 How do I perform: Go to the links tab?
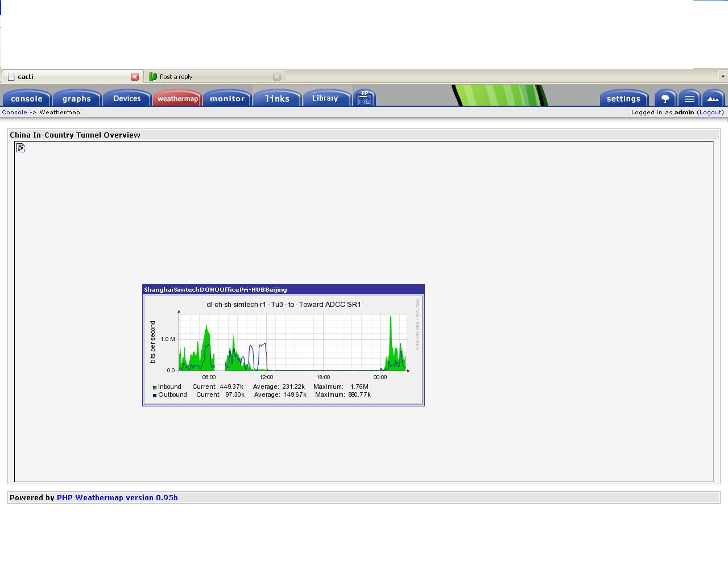(278, 98)
